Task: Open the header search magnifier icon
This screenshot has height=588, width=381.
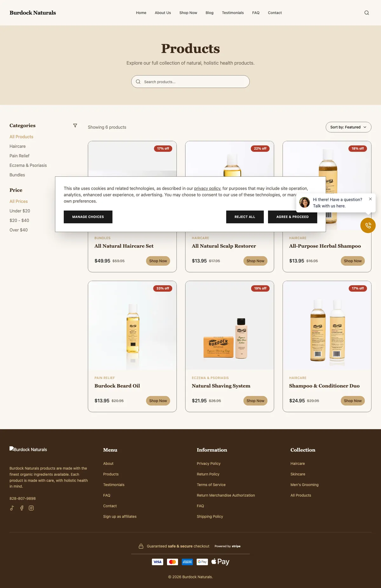Action: 367,13
